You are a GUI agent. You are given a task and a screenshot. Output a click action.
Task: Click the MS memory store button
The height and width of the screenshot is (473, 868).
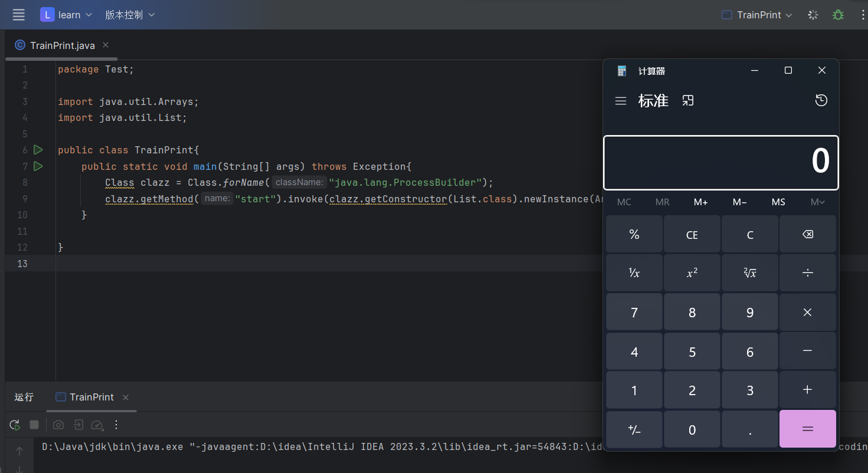coord(778,202)
